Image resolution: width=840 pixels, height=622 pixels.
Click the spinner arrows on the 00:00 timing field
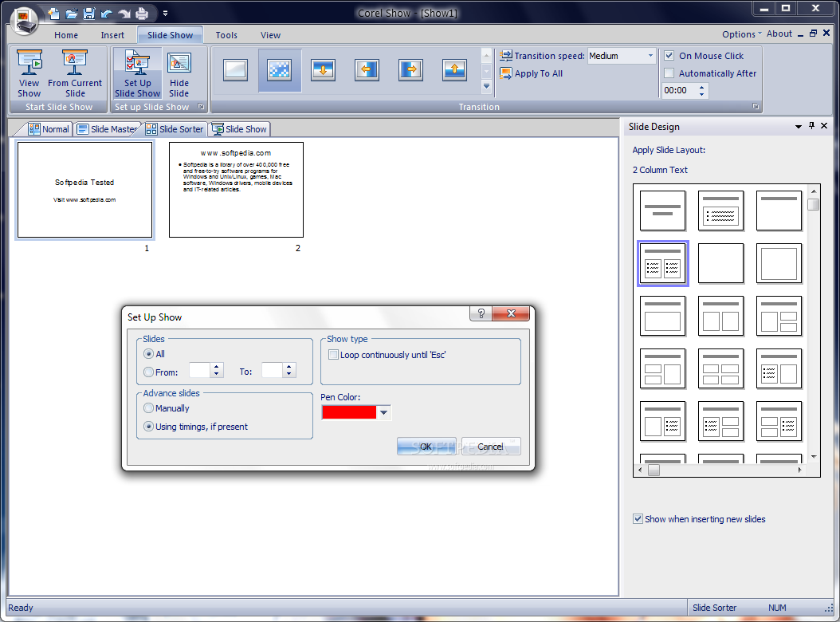click(x=702, y=91)
